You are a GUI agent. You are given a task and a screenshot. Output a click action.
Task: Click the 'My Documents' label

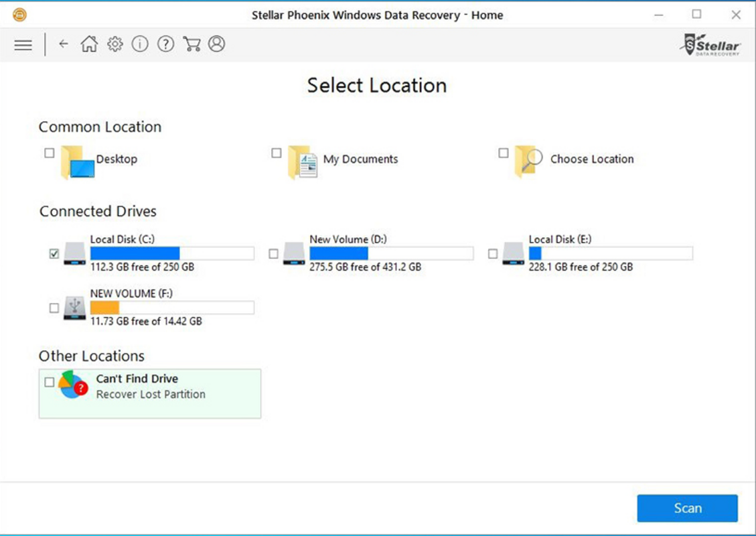361,159
